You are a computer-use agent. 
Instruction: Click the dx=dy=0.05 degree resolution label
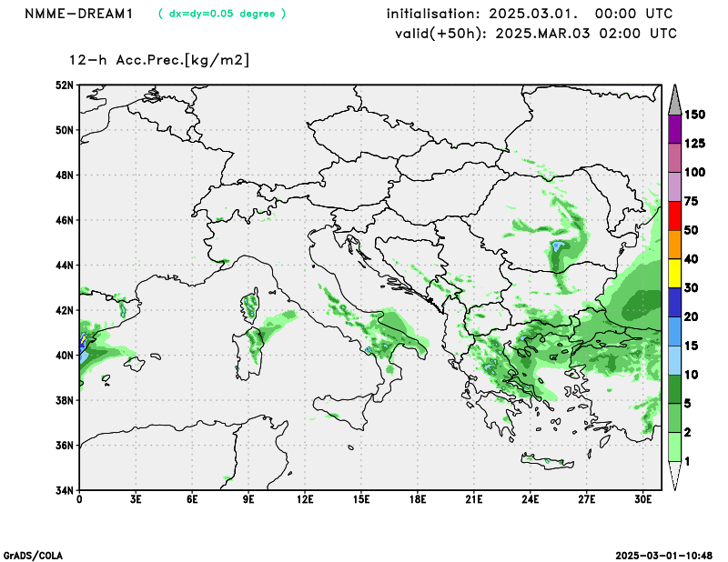[x=222, y=14]
